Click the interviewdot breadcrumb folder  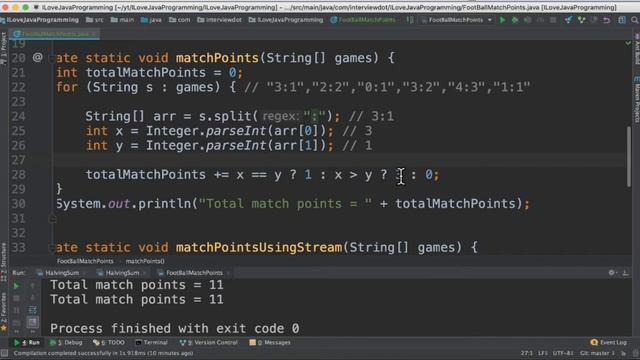[219, 20]
